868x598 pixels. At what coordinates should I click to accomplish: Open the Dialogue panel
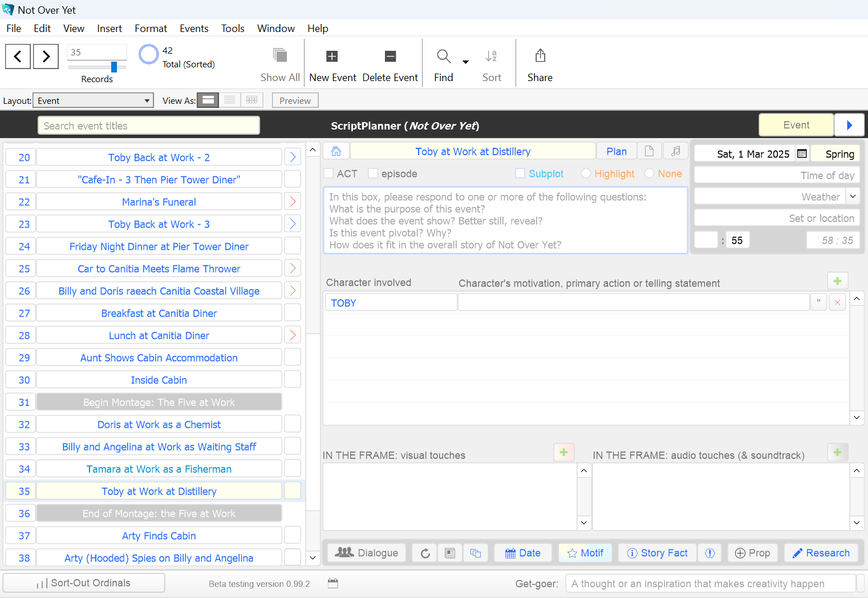point(366,552)
